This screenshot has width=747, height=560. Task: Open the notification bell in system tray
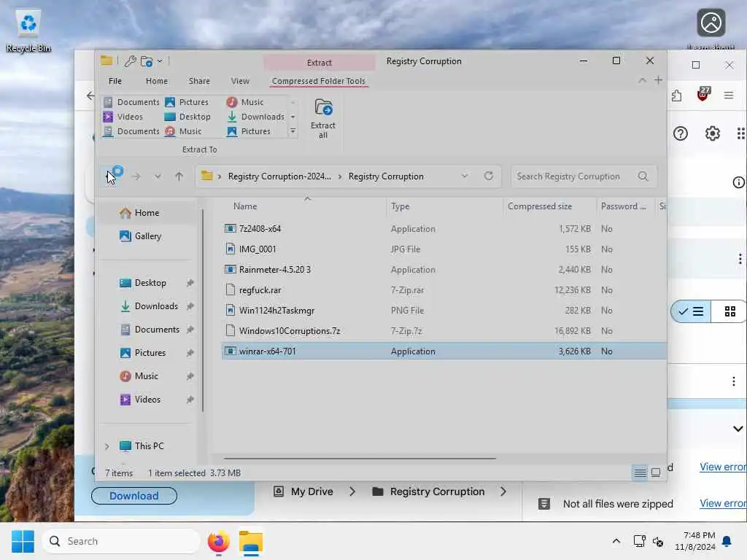(727, 542)
